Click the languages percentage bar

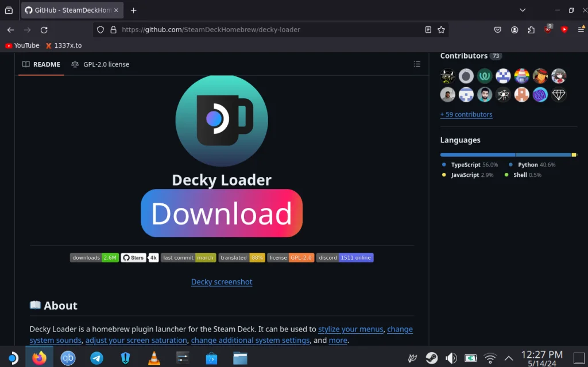[509, 154]
